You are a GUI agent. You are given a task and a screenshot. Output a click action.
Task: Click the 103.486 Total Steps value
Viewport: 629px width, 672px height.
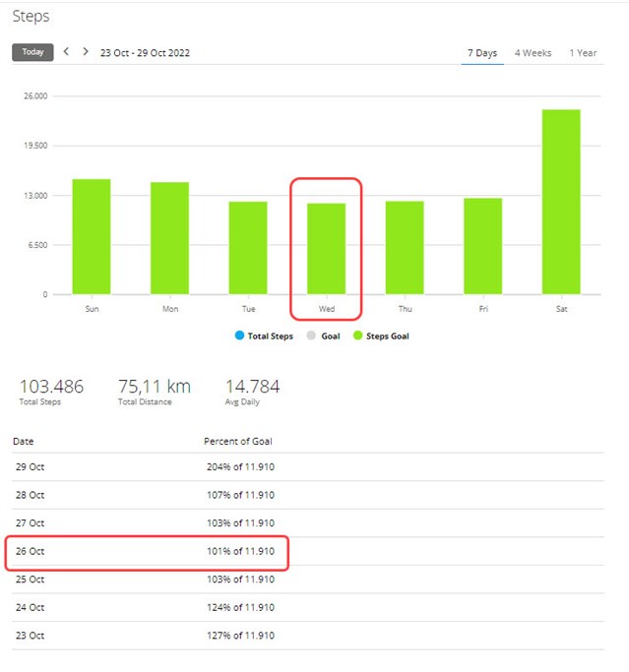(51, 387)
